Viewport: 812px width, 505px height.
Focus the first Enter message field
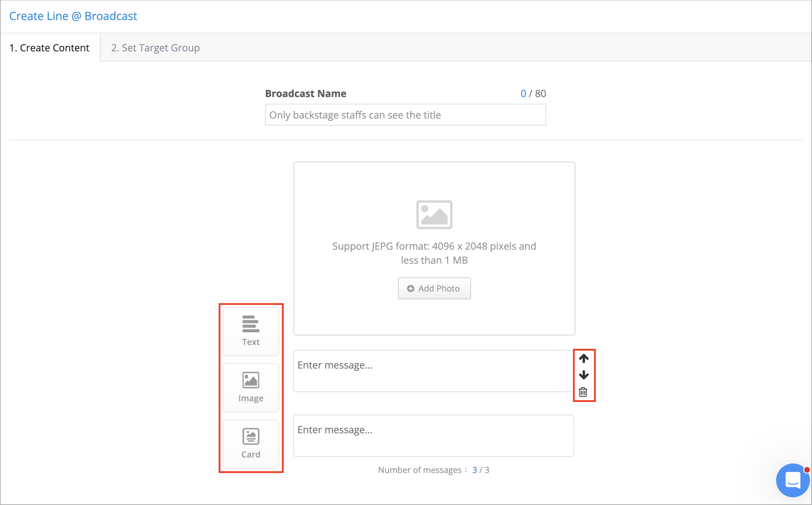tap(433, 371)
